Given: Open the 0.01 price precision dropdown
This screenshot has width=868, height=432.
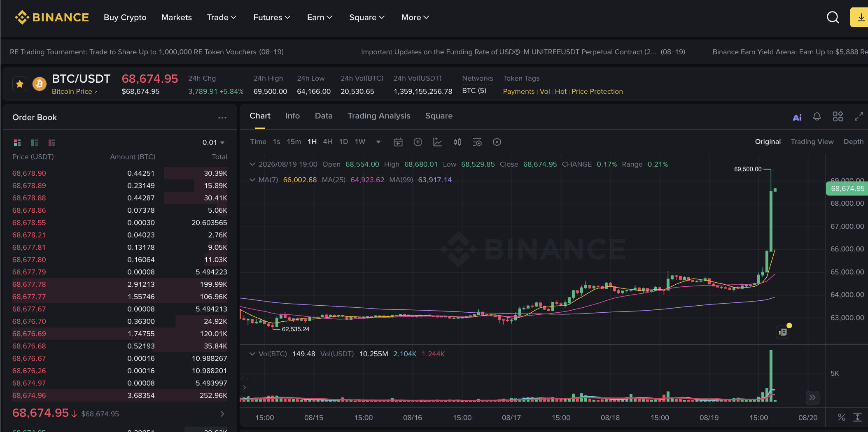Looking at the screenshot, I should pos(213,142).
